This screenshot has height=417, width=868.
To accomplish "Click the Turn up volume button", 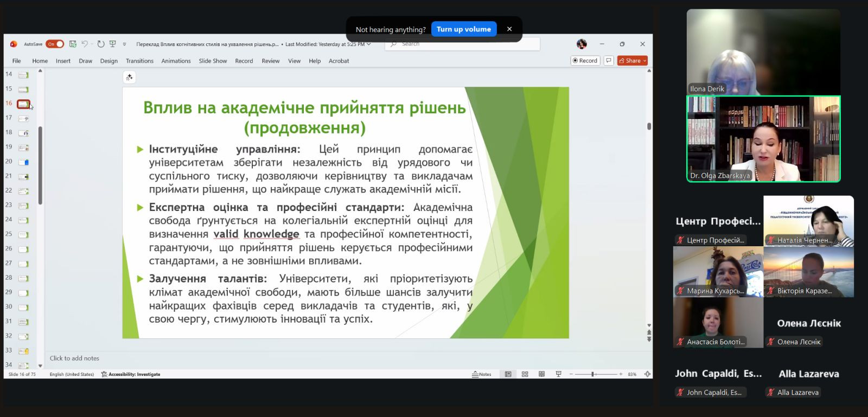I will pos(463,29).
